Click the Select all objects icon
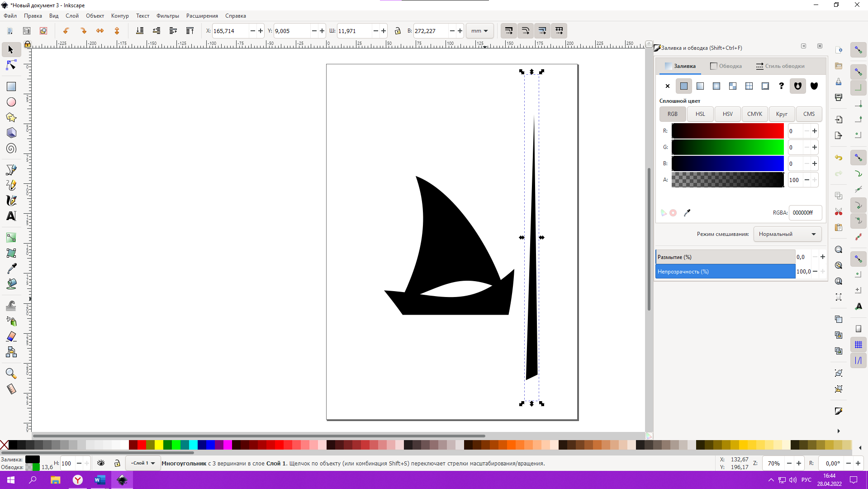The image size is (868, 489). [x=10, y=31]
